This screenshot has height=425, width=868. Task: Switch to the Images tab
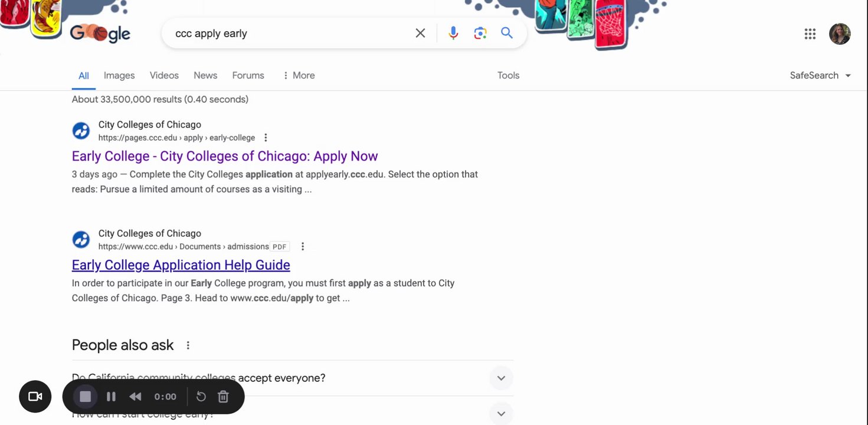coord(119,76)
